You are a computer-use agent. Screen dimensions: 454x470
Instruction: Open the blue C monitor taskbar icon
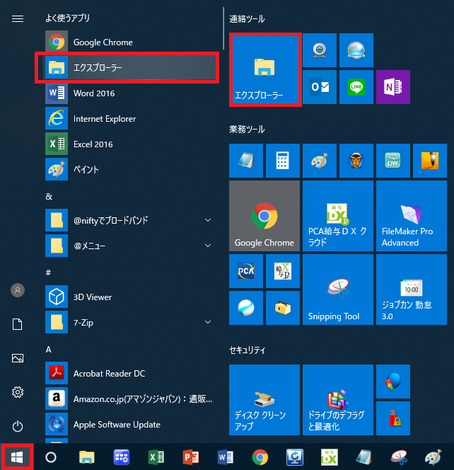pos(295,457)
